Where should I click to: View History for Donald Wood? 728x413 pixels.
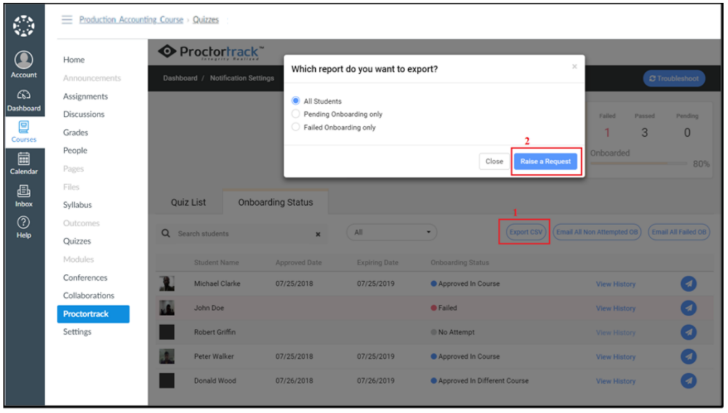(616, 381)
